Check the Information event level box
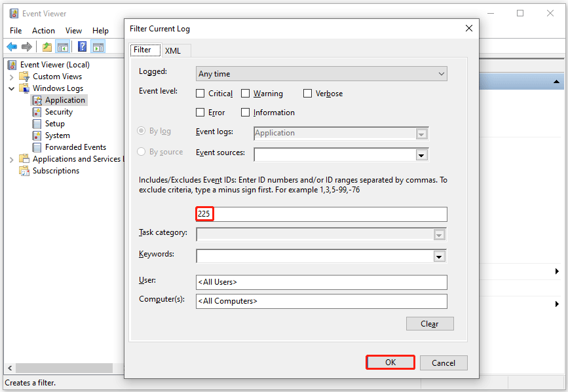This screenshot has height=392, width=568. tap(245, 113)
